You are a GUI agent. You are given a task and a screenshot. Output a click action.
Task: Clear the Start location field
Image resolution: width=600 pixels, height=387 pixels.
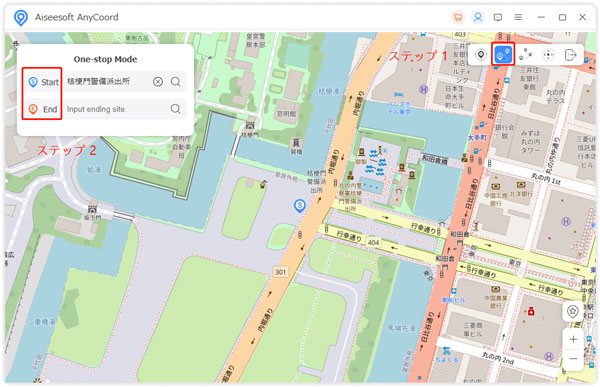point(158,82)
